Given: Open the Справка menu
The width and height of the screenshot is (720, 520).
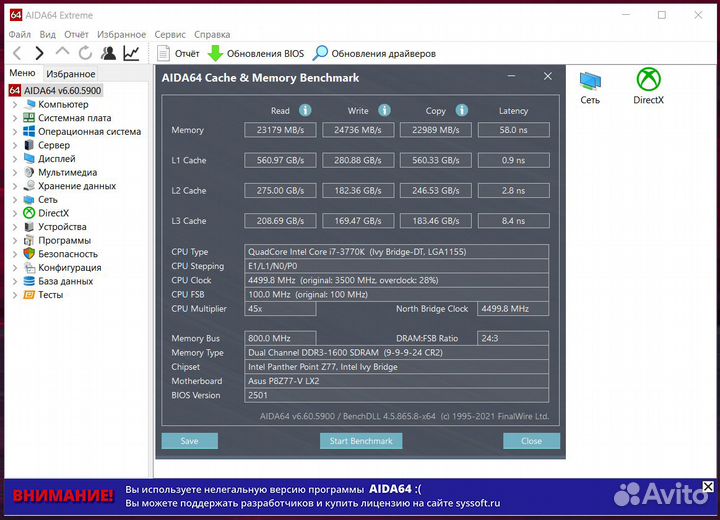Looking at the screenshot, I should point(212,34).
